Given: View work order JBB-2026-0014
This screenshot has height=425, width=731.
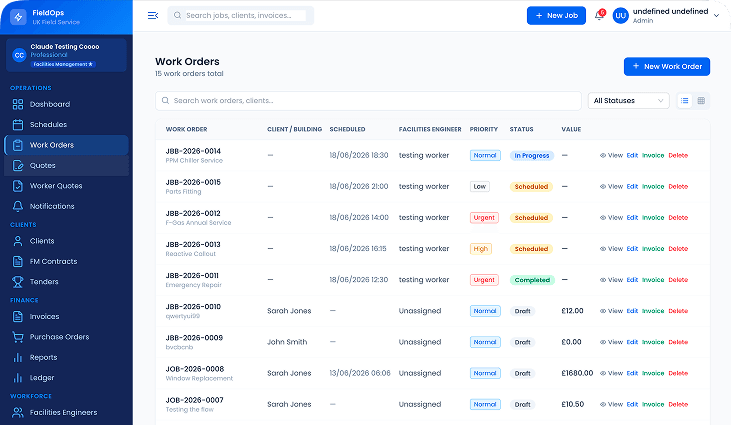Looking at the screenshot, I should 611,156.
